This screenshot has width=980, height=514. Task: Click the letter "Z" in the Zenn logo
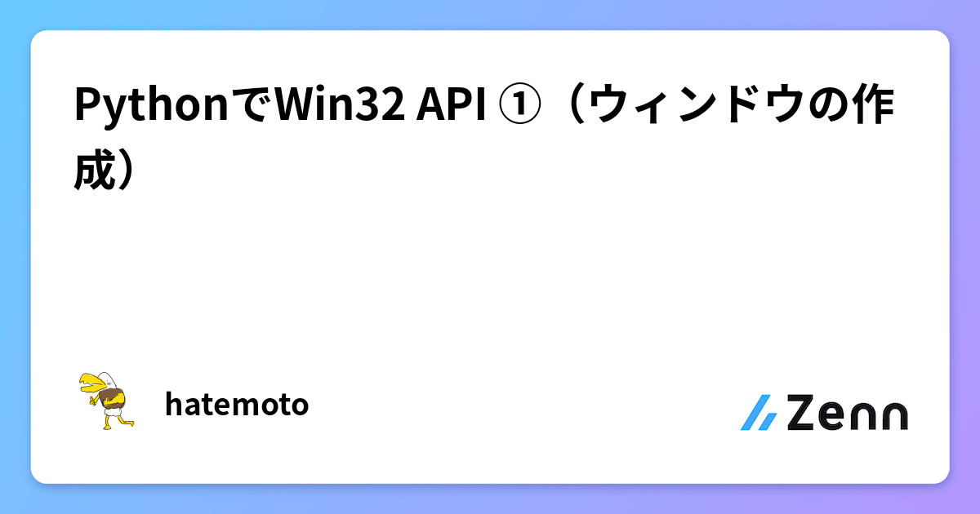click(802, 413)
